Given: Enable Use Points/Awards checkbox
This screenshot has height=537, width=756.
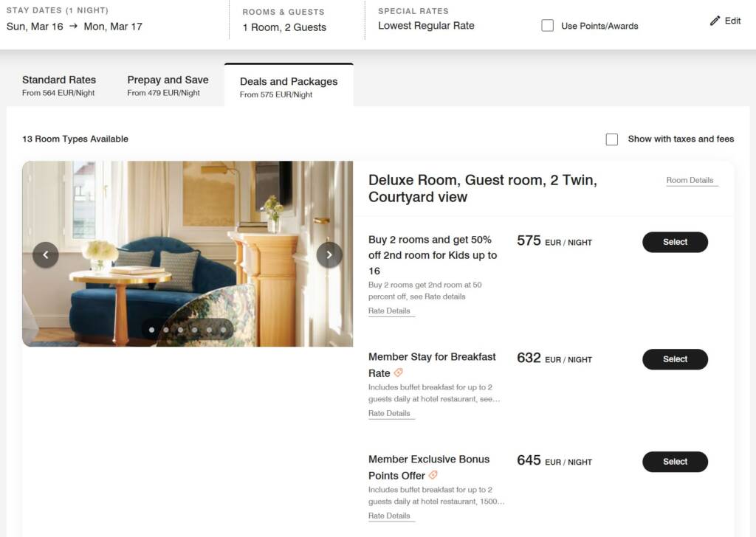Looking at the screenshot, I should [x=548, y=26].
